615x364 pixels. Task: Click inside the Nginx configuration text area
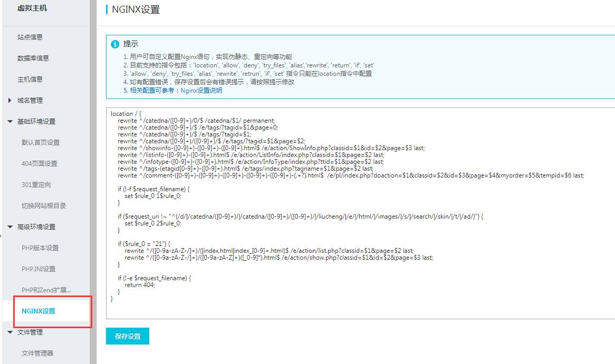coord(360,213)
